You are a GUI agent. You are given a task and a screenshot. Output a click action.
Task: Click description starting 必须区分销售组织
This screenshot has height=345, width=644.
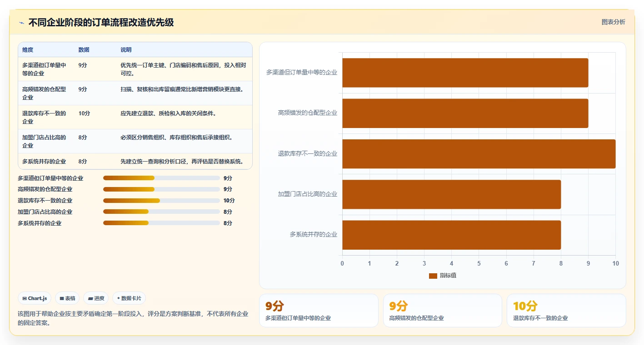click(x=176, y=137)
